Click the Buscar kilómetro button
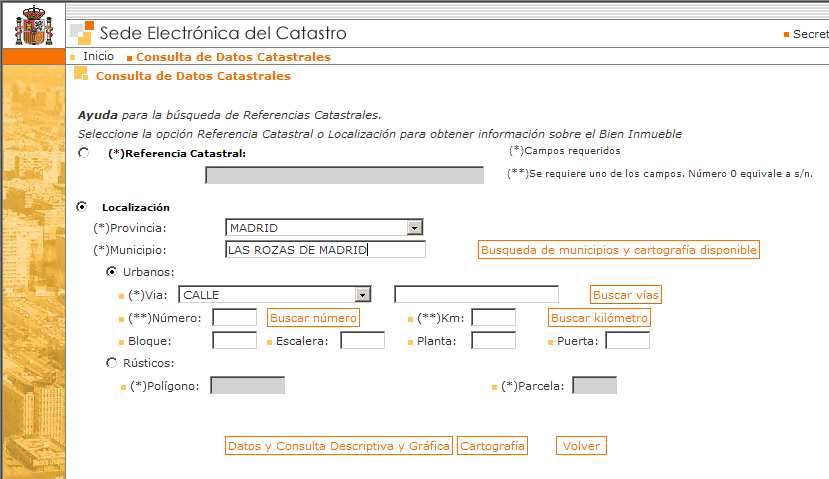829x479 pixels. [x=599, y=318]
